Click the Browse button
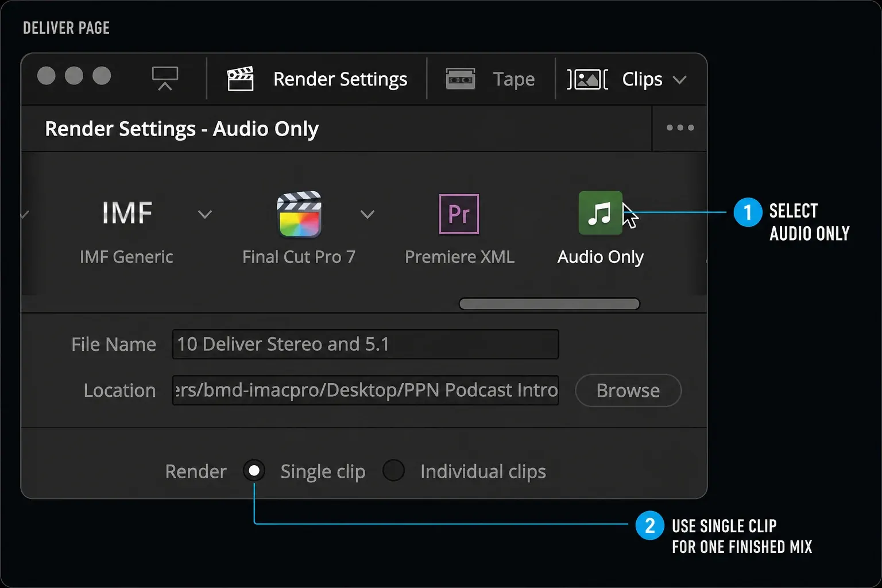 tap(628, 390)
